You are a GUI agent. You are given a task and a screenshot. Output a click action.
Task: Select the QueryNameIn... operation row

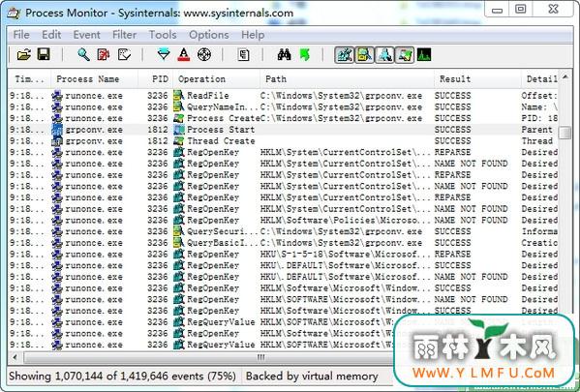283,106
